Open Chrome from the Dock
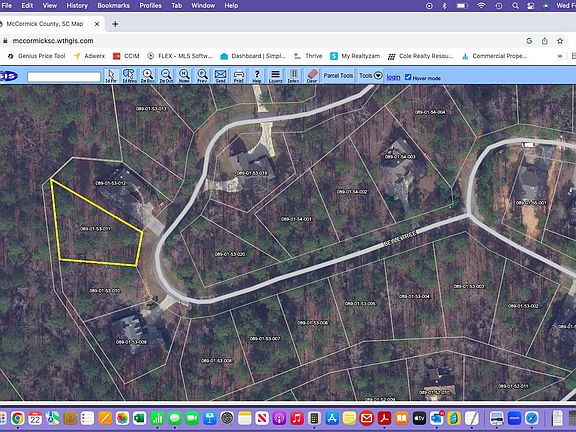Viewport: 576px width, 432px height. (x=17, y=418)
